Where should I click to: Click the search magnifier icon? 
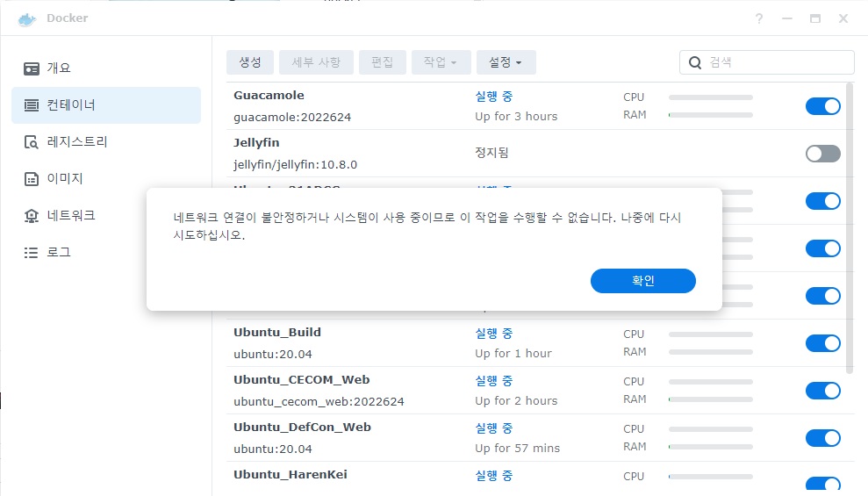695,62
